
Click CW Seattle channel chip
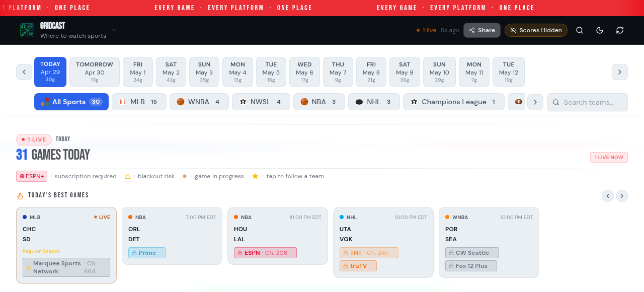tap(472, 253)
